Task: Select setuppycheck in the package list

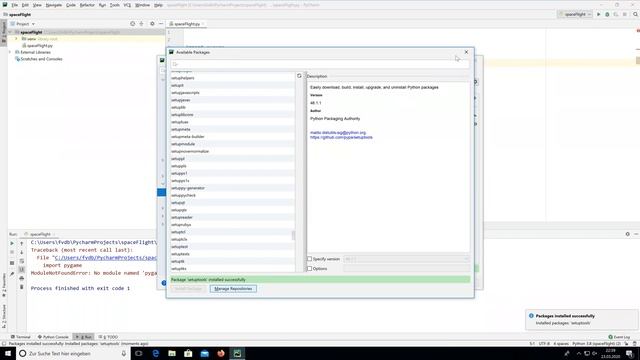Action: [232, 196]
